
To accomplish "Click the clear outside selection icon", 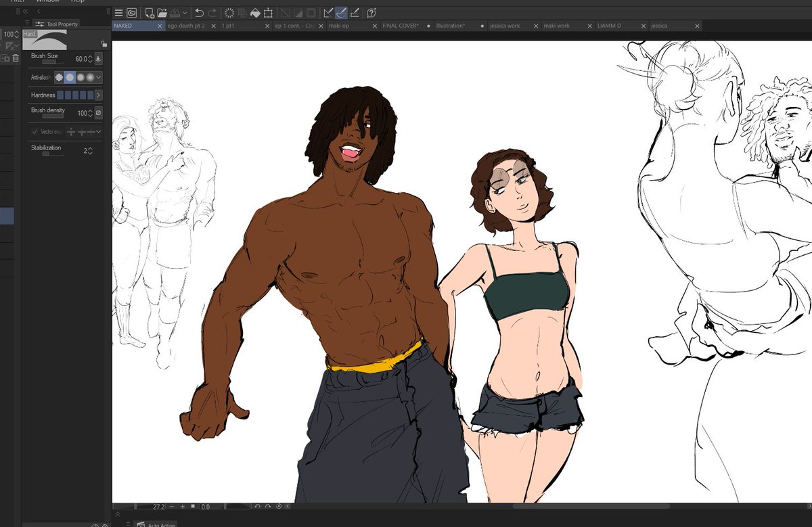I will (x=243, y=13).
